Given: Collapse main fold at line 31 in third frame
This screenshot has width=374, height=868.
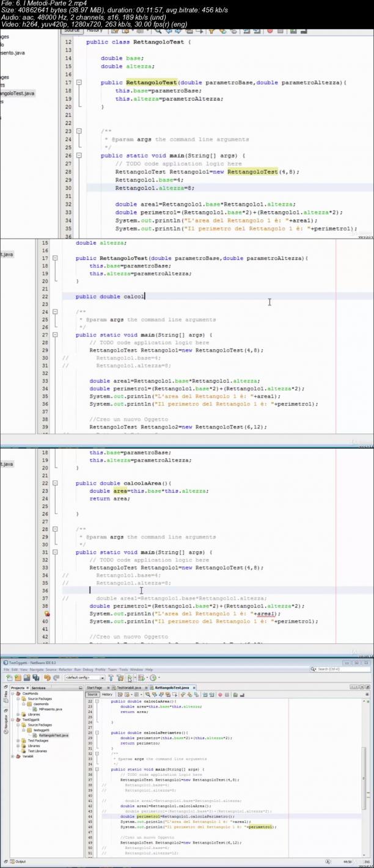Looking at the screenshot, I should coord(54,552).
